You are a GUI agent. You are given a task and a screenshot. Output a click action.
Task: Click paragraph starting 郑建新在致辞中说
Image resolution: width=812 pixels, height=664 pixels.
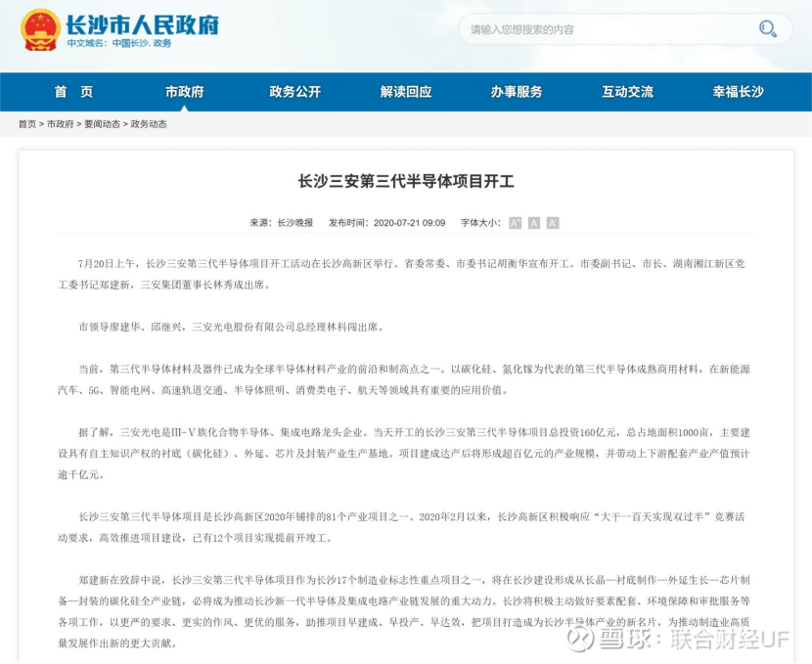point(403,612)
